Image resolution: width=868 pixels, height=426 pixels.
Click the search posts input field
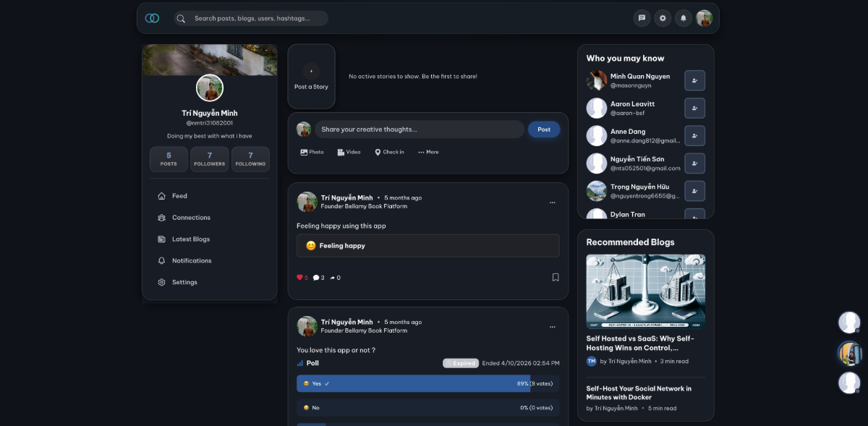[251, 18]
